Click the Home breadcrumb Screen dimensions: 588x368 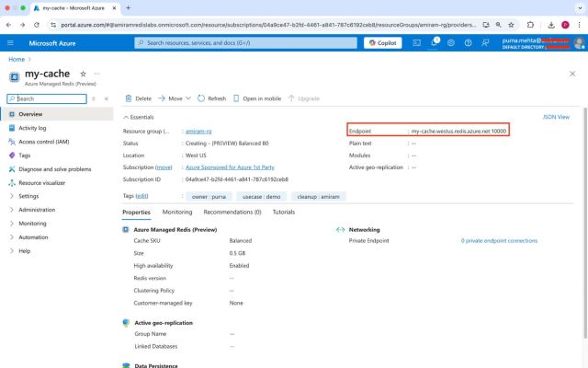(x=17, y=59)
